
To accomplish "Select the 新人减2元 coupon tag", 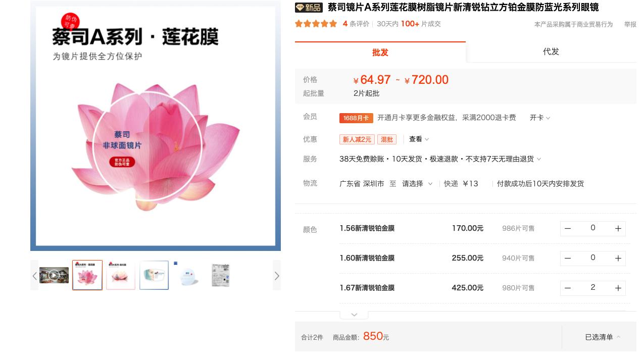I will coord(357,139).
